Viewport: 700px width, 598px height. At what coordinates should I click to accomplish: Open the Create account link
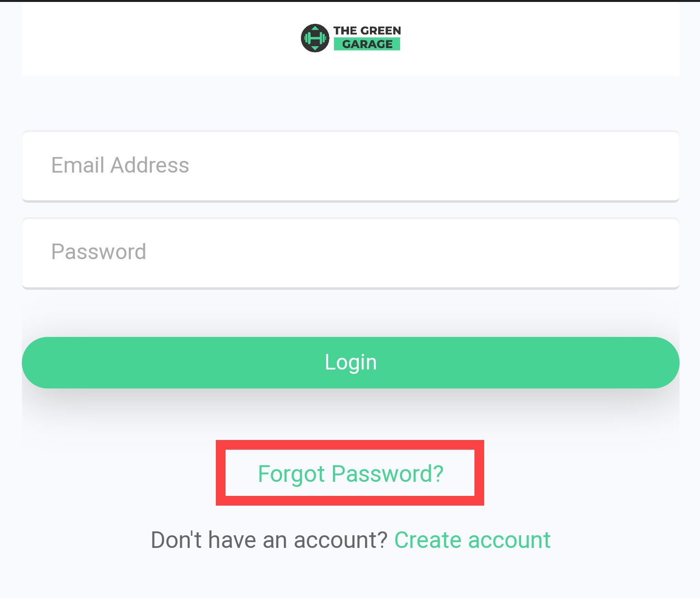point(472,540)
